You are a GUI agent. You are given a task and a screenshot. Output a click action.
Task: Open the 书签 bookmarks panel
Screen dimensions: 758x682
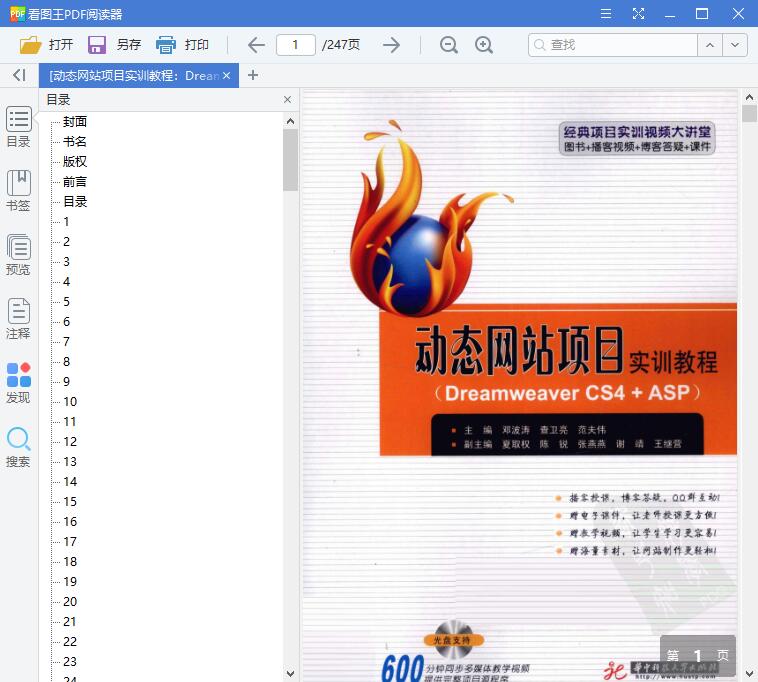pos(19,191)
